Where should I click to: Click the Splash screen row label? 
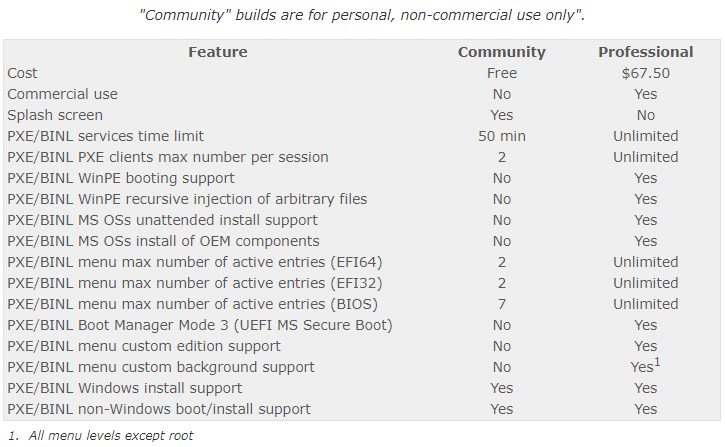click(55, 115)
